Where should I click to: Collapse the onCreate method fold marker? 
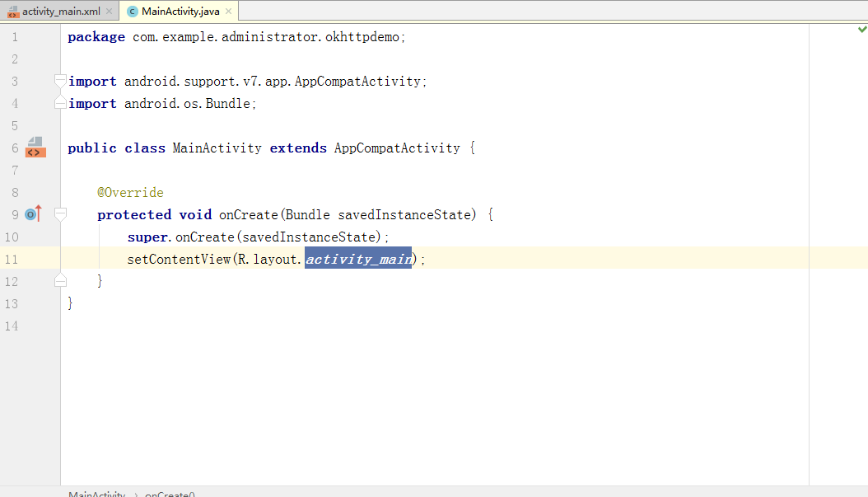[60, 214]
